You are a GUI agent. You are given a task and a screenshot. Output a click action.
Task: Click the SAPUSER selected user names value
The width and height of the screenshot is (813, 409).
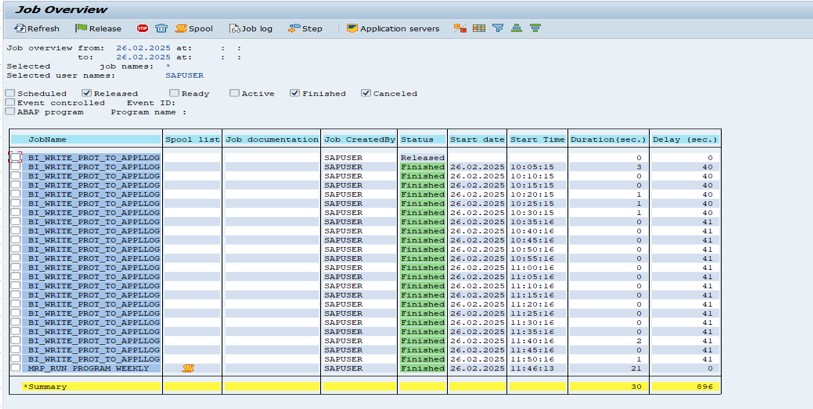pyautogui.click(x=185, y=76)
